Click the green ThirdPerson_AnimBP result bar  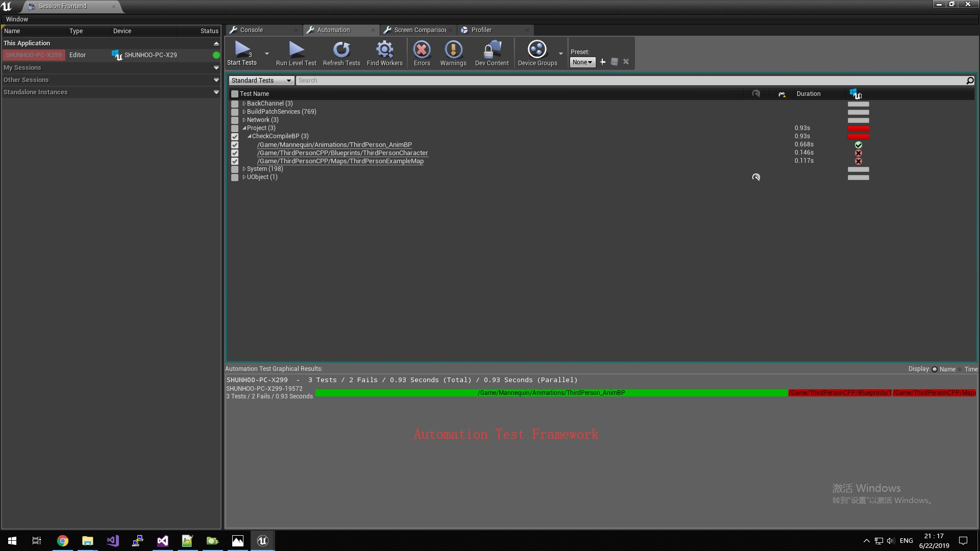[x=551, y=393]
